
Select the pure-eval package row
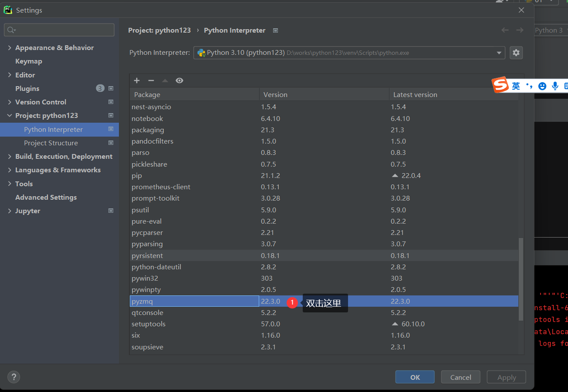(324, 221)
